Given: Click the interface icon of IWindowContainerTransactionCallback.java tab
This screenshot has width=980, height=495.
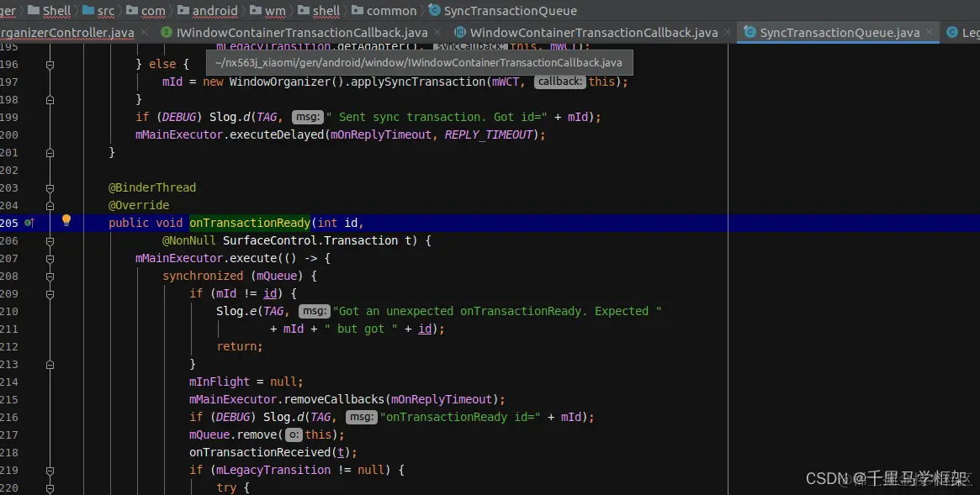Looking at the screenshot, I should click(x=167, y=32).
